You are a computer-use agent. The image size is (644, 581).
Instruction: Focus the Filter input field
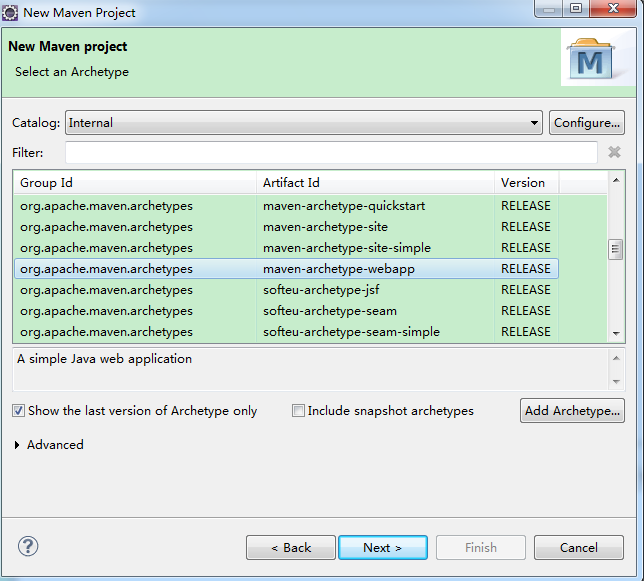pyautogui.click(x=331, y=152)
